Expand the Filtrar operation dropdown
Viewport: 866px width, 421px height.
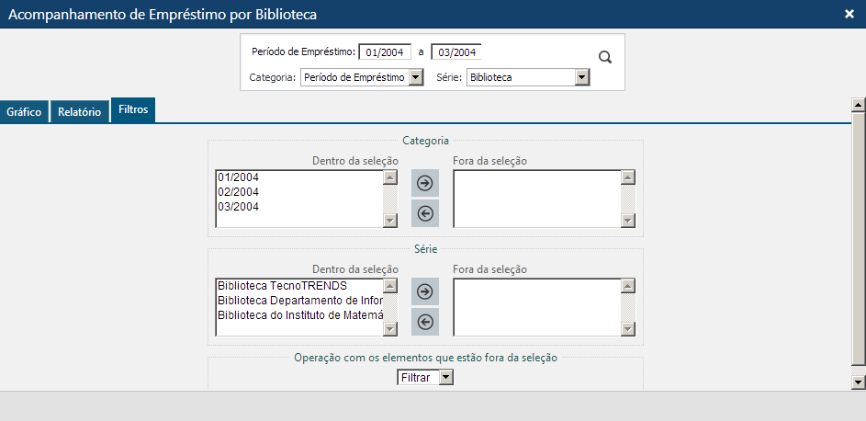point(425,377)
